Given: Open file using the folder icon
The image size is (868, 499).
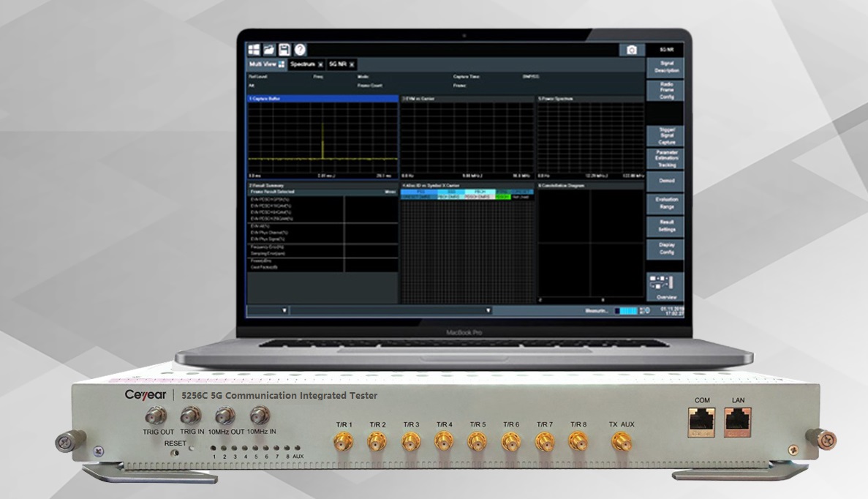Looking at the screenshot, I should point(269,50).
